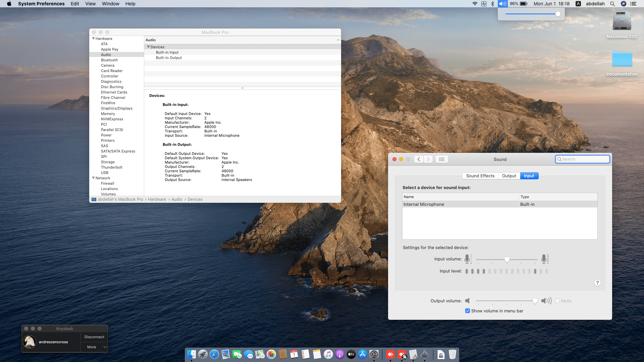Open Safari from the Dock
644x362 pixels.
pos(214,354)
